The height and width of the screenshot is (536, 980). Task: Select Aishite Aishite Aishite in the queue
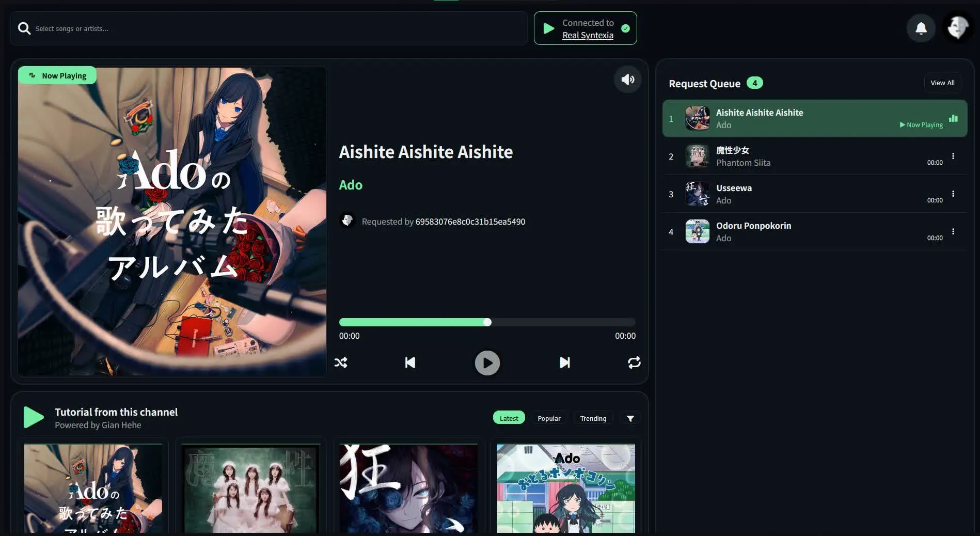point(814,118)
